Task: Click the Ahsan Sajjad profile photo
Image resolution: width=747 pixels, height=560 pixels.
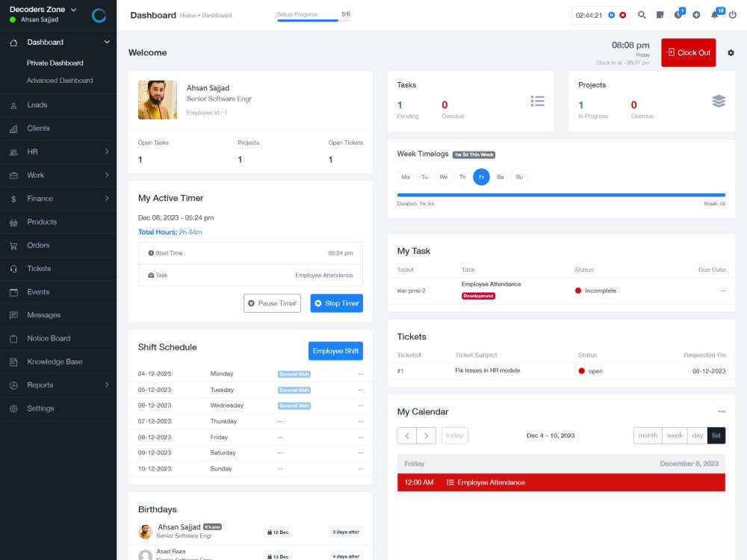Action: pos(157,100)
